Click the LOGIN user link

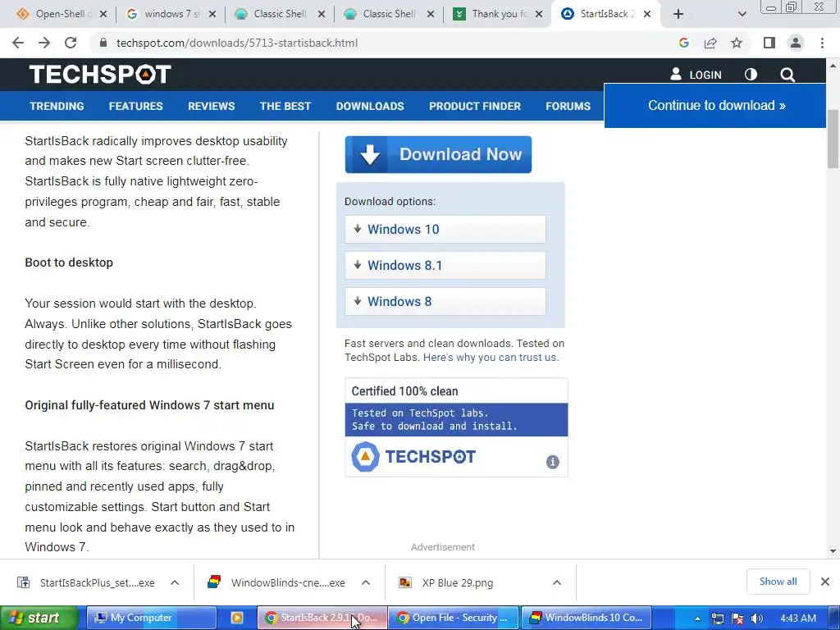tap(696, 75)
